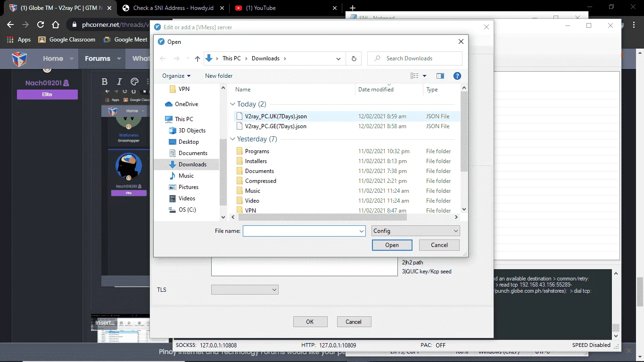
Task: Open the Google Classroom bookmark
Action: [66, 40]
